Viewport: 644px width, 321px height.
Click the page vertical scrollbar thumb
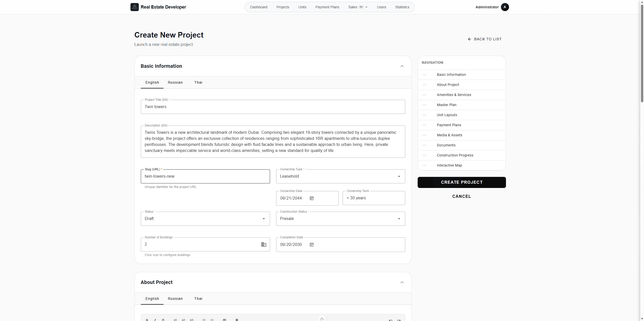click(x=642, y=53)
